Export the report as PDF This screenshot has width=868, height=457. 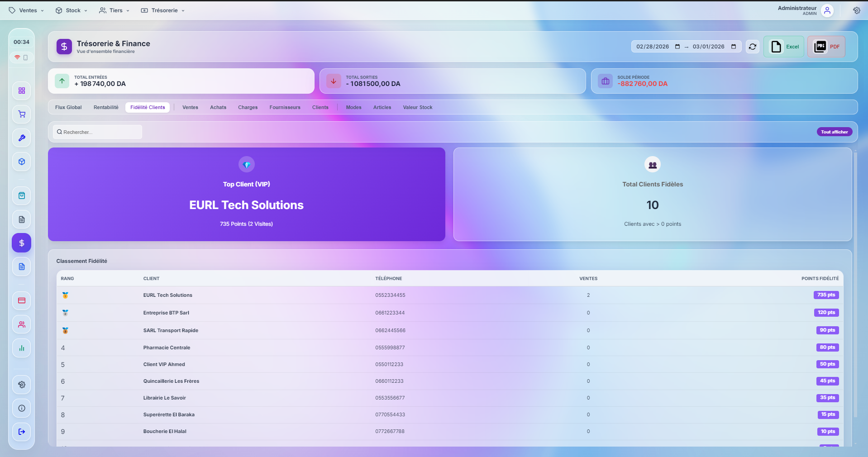(x=826, y=46)
